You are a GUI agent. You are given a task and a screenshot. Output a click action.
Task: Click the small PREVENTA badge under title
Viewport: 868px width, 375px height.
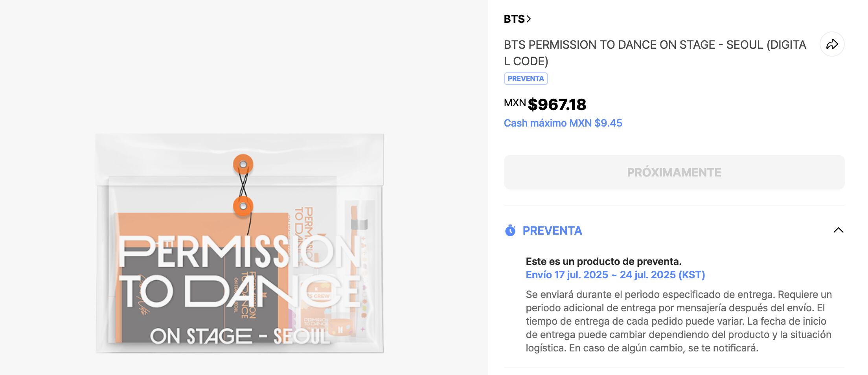click(x=526, y=79)
